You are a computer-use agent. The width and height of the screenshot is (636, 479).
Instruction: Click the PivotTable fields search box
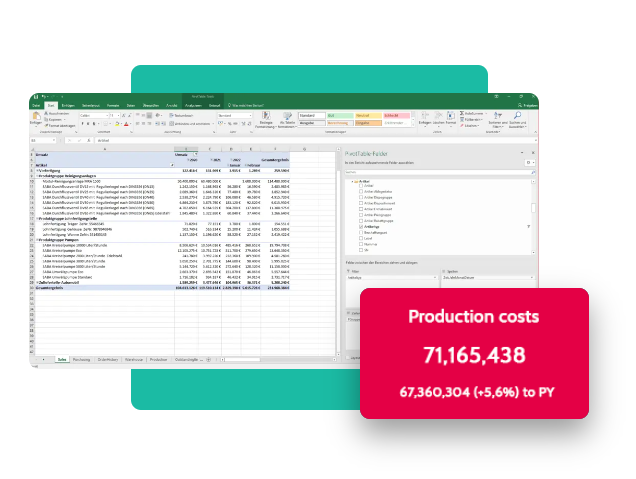440,172
